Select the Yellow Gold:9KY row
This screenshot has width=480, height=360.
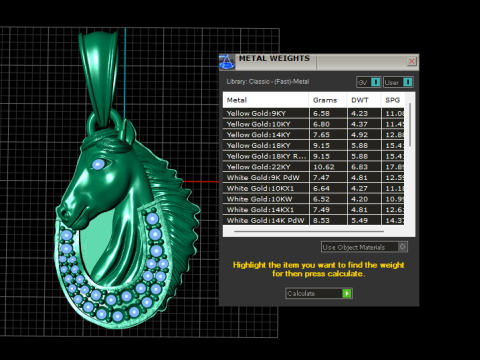313,113
